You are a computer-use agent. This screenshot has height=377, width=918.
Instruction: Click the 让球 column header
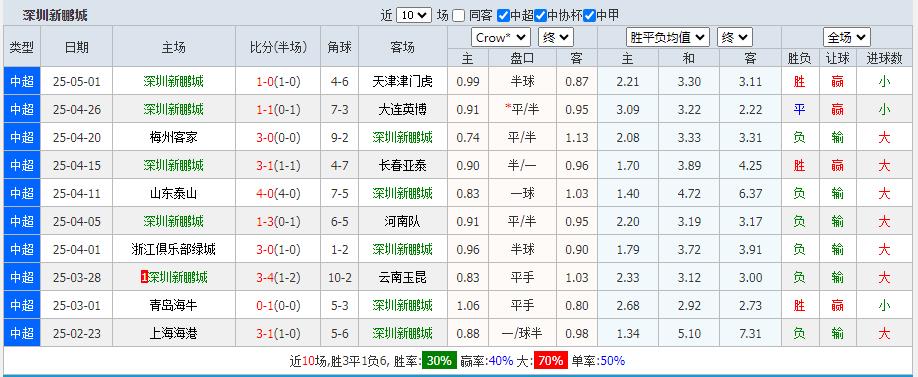(x=838, y=58)
